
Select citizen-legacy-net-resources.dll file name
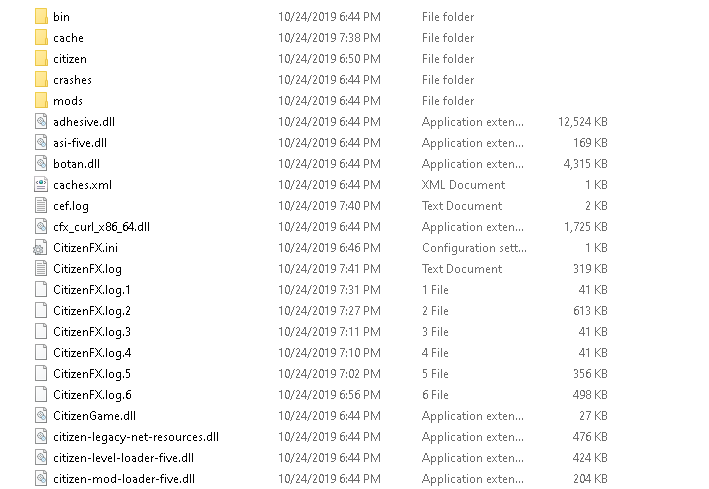[136, 437]
